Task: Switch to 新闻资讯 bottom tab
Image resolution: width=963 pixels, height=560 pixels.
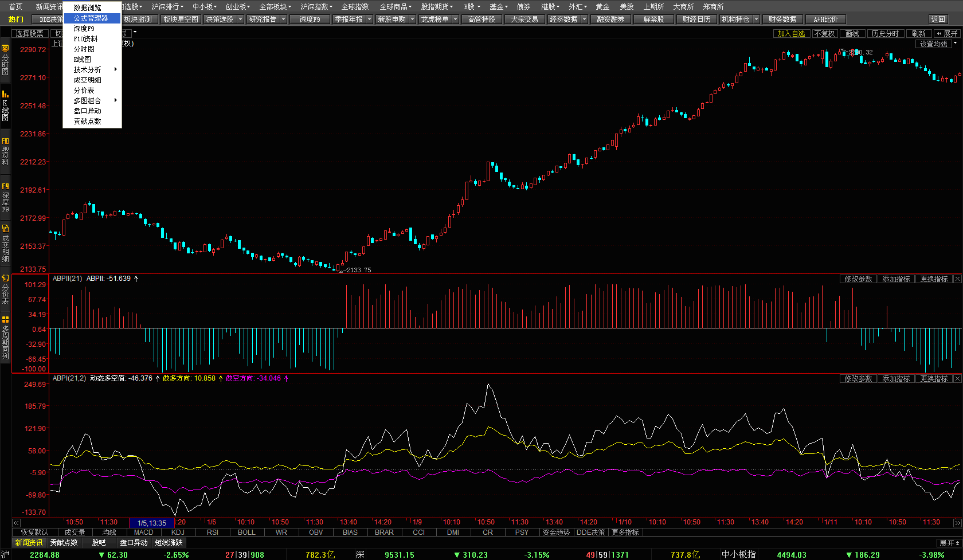Action: (x=29, y=543)
